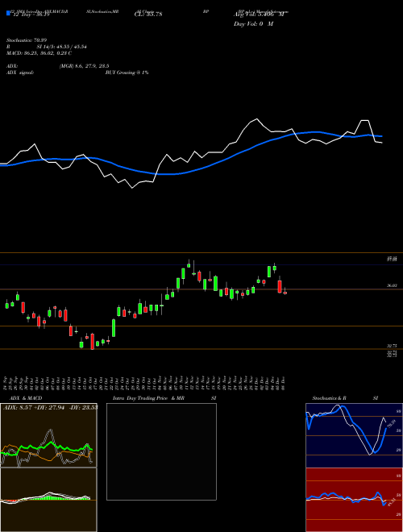Click the RSI 14/5 values line

click(x=47, y=47)
